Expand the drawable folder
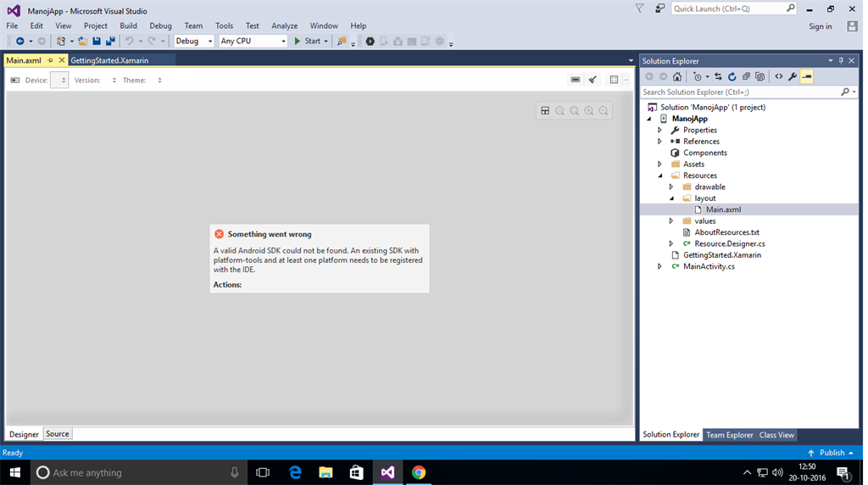This screenshot has height=485, width=868. coord(671,187)
